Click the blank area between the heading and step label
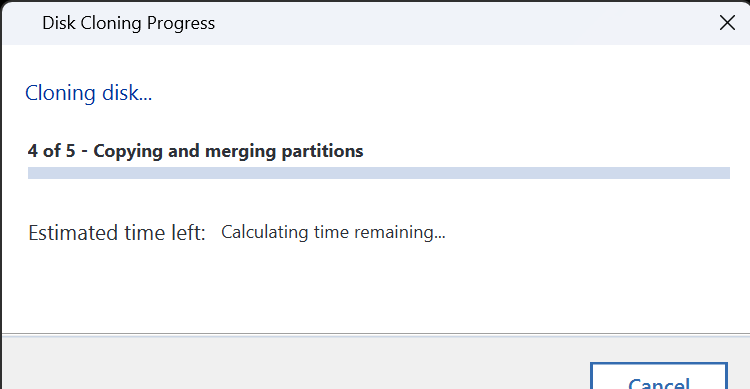Image resolution: width=750 pixels, height=389 pixels. point(376,123)
